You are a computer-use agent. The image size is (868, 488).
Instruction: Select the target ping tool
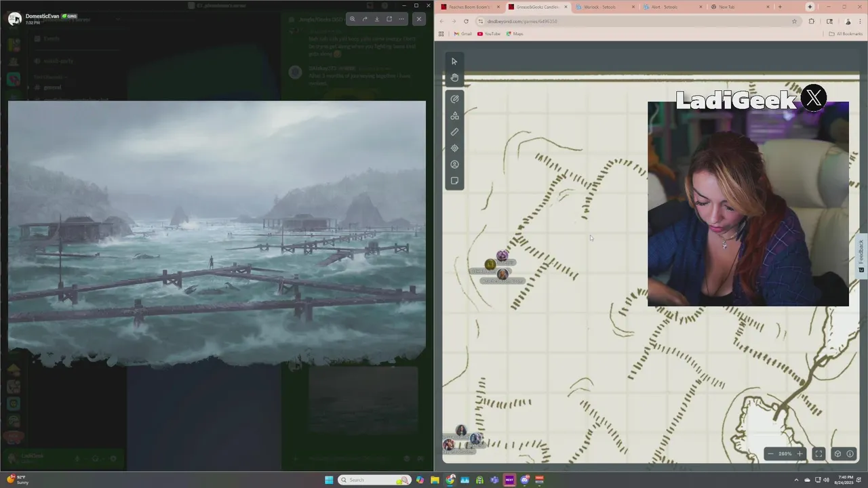[454, 148]
